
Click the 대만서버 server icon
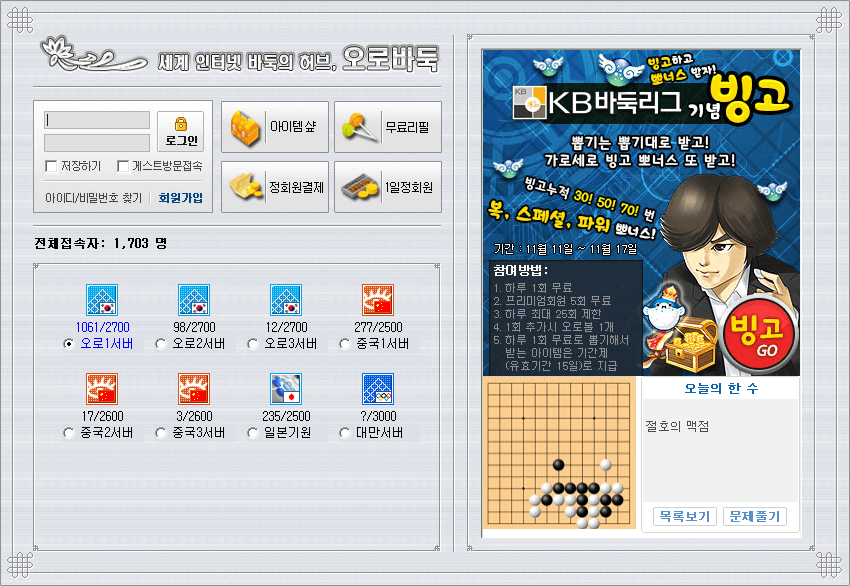click(378, 389)
